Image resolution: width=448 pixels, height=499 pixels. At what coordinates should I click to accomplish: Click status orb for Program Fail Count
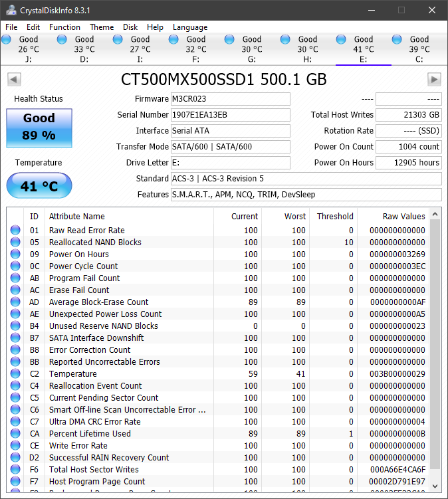point(15,278)
